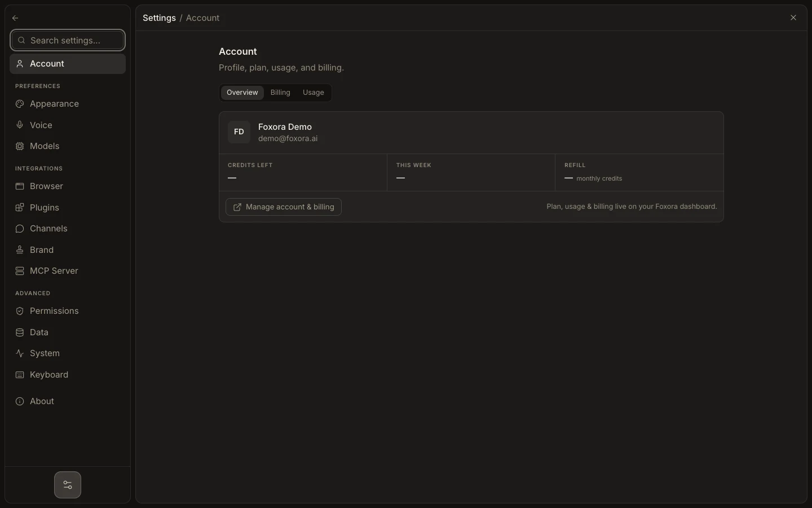
Task: Click the Advanced section header
Action: pyautogui.click(x=33, y=294)
